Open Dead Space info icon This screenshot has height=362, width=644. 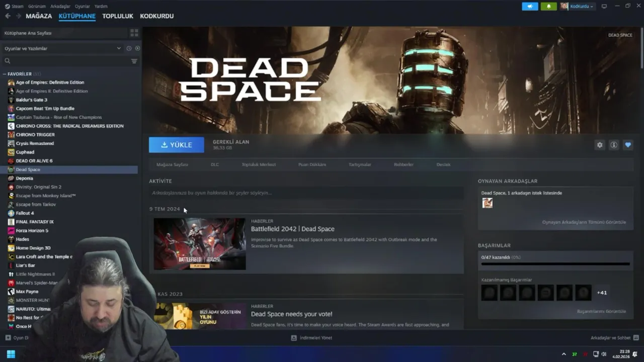point(614,145)
